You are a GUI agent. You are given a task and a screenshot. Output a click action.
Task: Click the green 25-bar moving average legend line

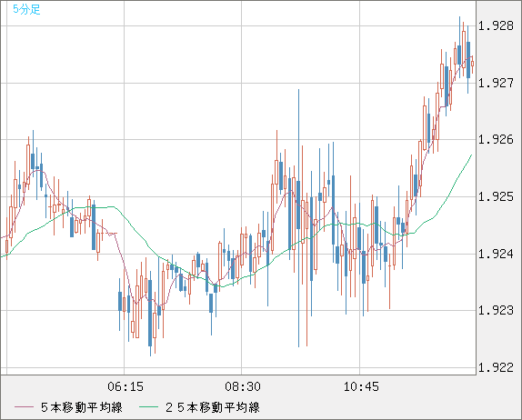pos(148,407)
